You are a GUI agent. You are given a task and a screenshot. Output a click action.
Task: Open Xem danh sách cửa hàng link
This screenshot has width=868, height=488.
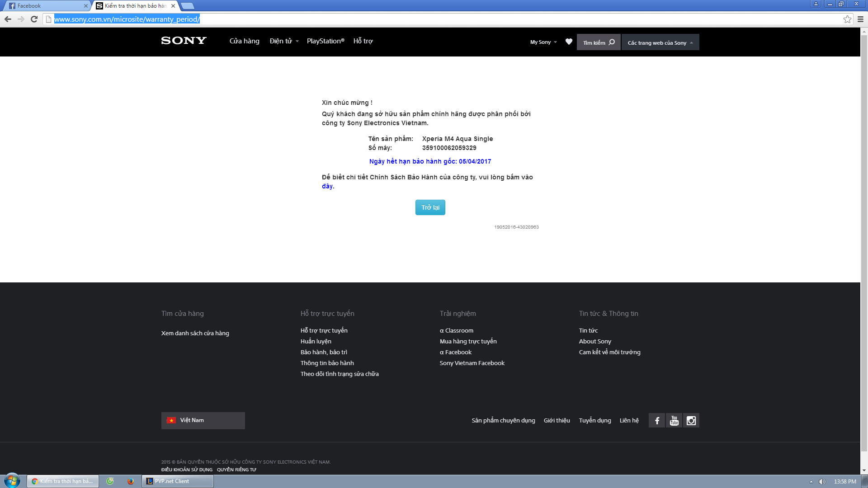(x=195, y=333)
